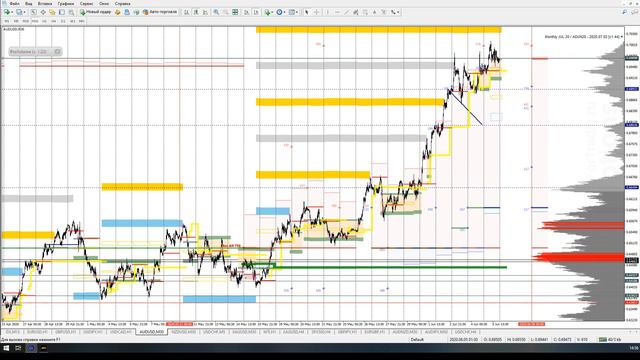Open the Profiles icon
Viewport: 640px width, 360px height.
[x=19, y=12]
